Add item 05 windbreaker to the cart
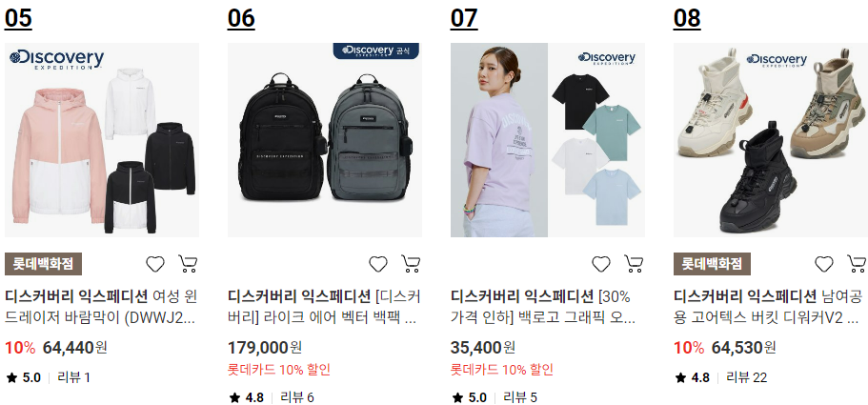 (x=189, y=265)
